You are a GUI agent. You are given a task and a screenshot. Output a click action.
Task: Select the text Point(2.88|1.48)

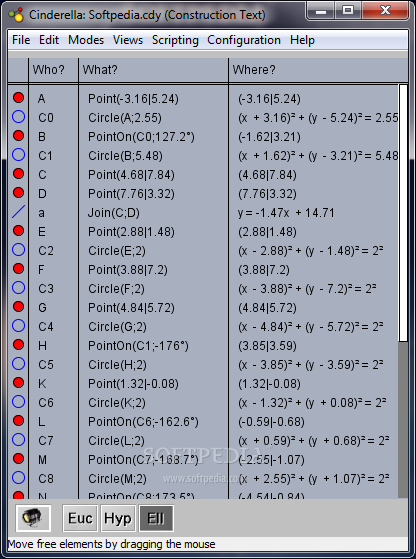pos(131,232)
